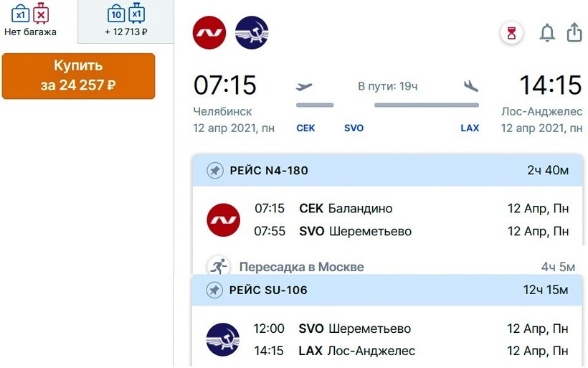Viewport: 588px width, 368px height.
Task: Click pin icon next to flight SU-106
Action: pyautogui.click(x=214, y=290)
